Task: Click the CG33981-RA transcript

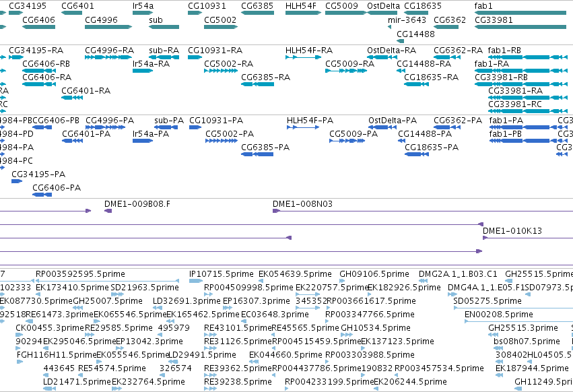Action: click(x=528, y=98)
